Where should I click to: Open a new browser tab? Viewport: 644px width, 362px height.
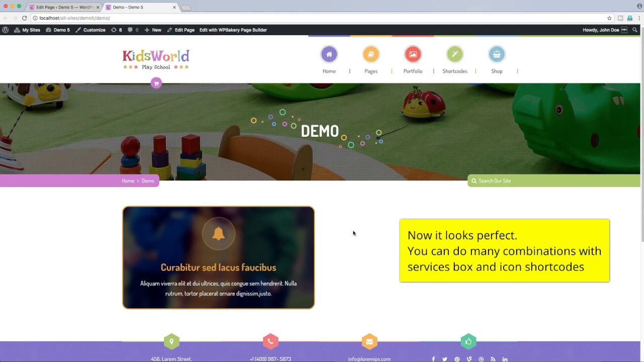[x=186, y=8]
